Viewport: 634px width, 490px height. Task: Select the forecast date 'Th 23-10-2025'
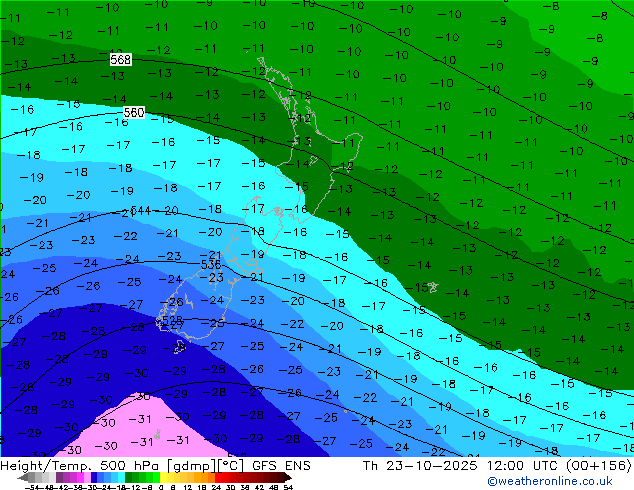coord(420,466)
